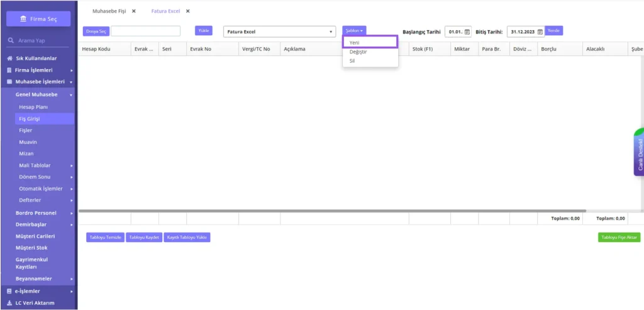Click Evrak No column header
The height and width of the screenshot is (310, 644).
tap(213, 49)
